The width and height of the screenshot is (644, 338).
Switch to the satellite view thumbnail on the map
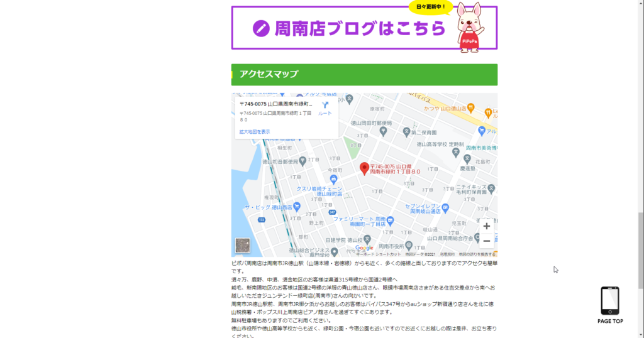coord(242,245)
